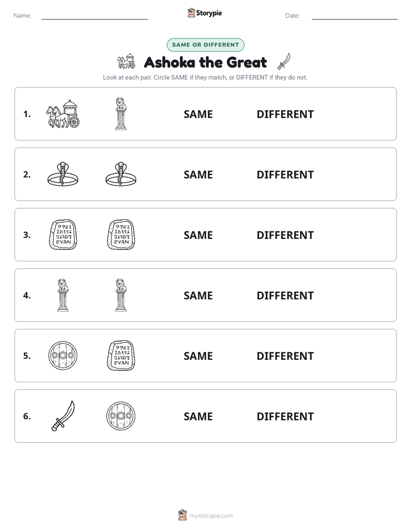Choose SAME for question 2

[x=198, y=174]
